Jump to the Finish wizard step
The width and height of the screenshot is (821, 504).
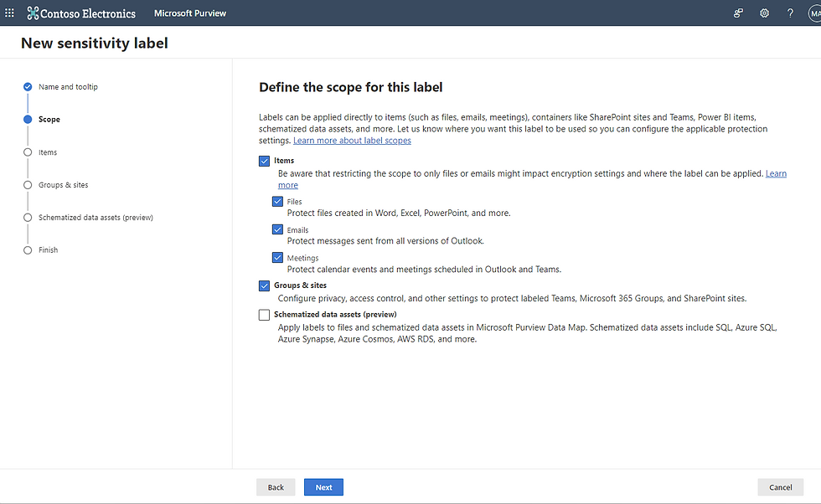tap(48, 250)
